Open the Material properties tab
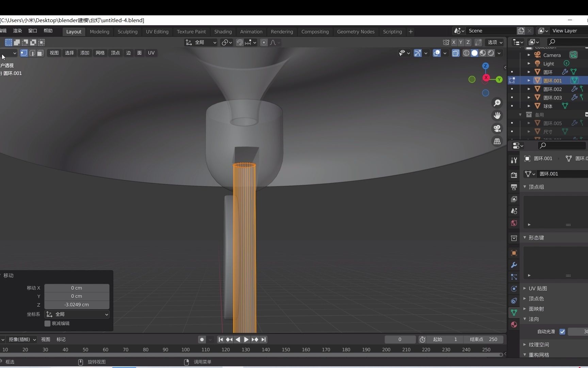This screenshot has width=588, height=368. pos(513,325)
